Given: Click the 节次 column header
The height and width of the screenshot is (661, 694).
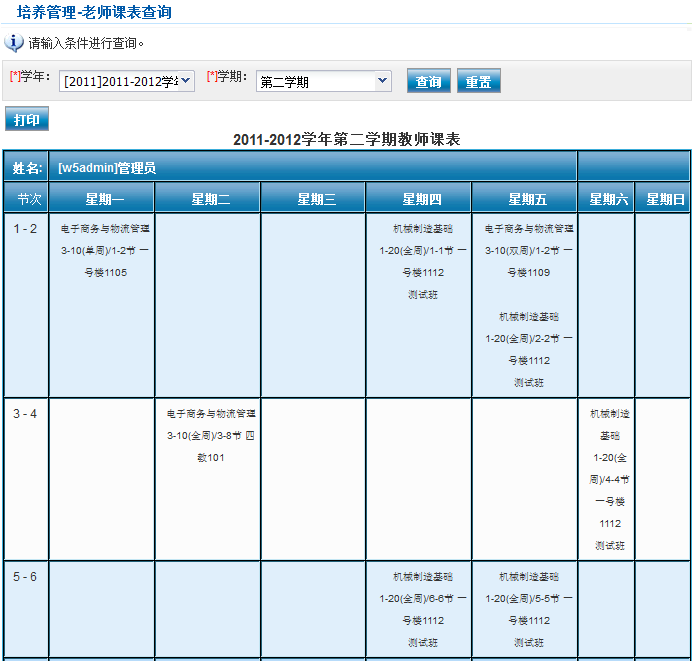Looking at the screenshot, I should (27, 199).
